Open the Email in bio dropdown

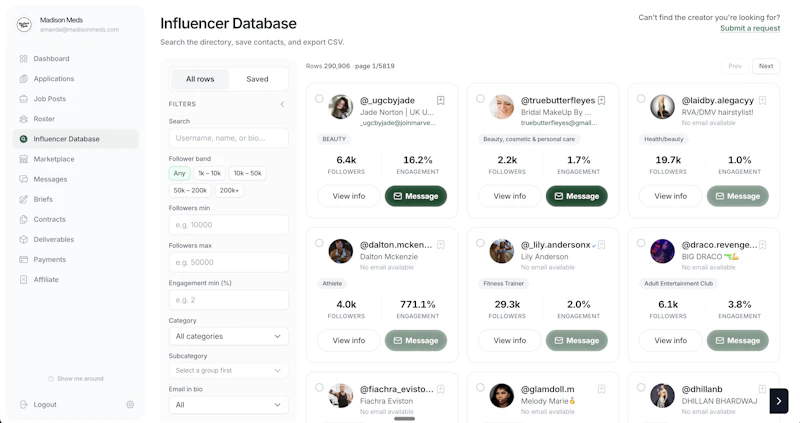click(x=229, y=405)
